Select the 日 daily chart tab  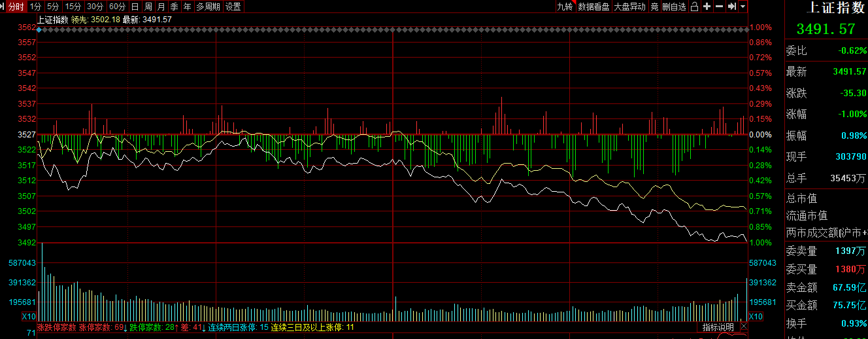click(x=135, y=7)
